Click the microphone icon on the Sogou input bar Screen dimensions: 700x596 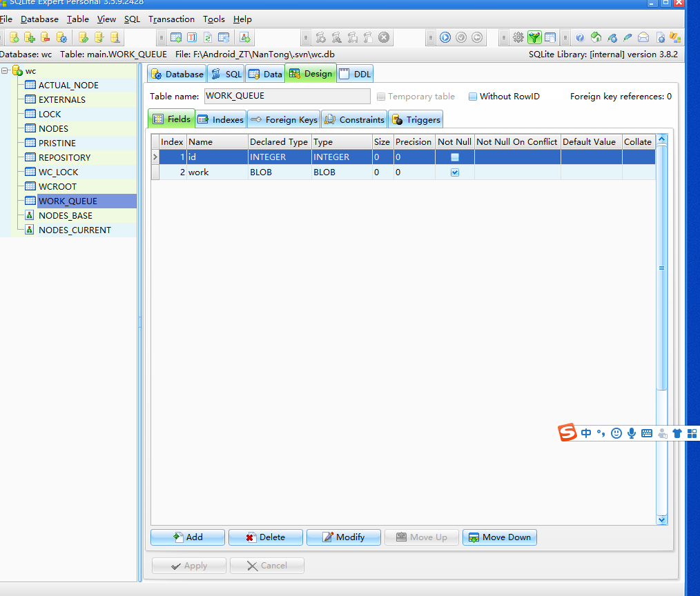pos(631,433)
